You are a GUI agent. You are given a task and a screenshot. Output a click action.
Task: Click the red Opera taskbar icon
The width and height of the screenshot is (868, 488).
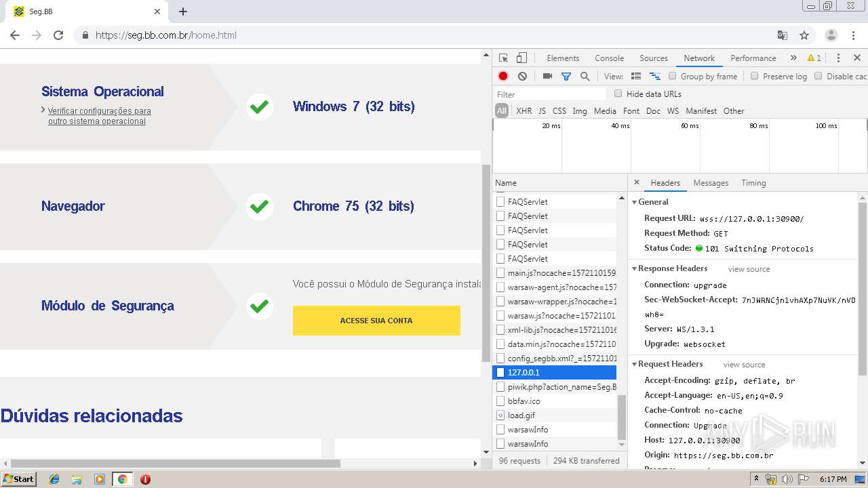pos(145,479)
